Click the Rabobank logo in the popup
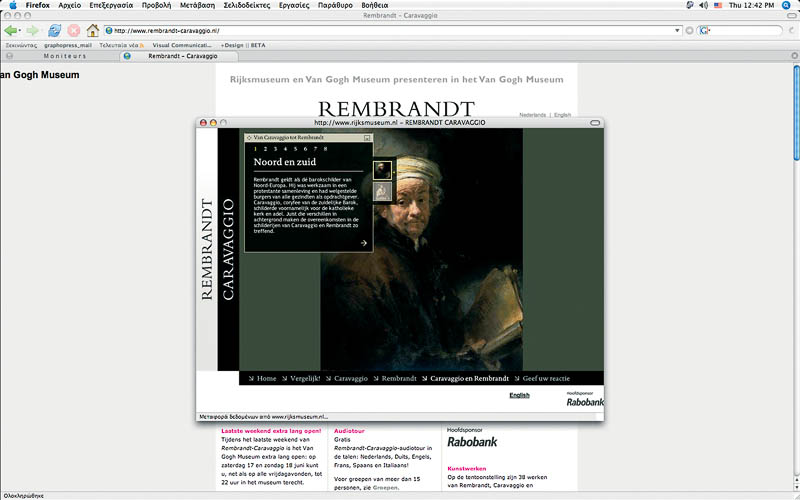The width and height of the screenshot is (800, 500). (585, 402)
